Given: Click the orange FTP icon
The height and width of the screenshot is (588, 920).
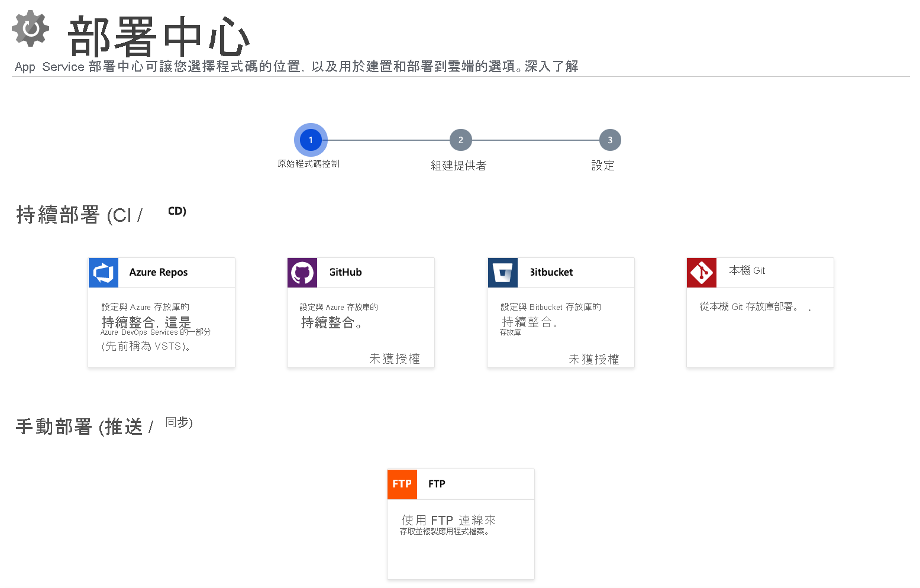Looking at the screenshot, I should (402, 484).
